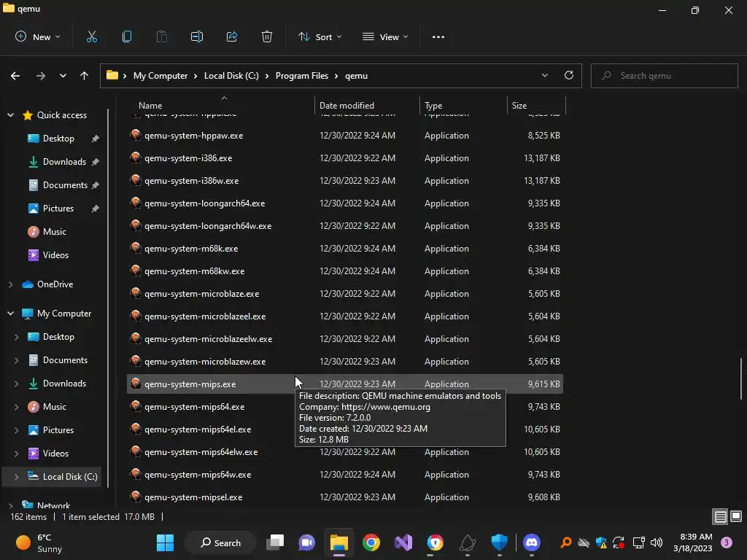
Task: Open Task View on taskbar
Action: click(275, 542)
